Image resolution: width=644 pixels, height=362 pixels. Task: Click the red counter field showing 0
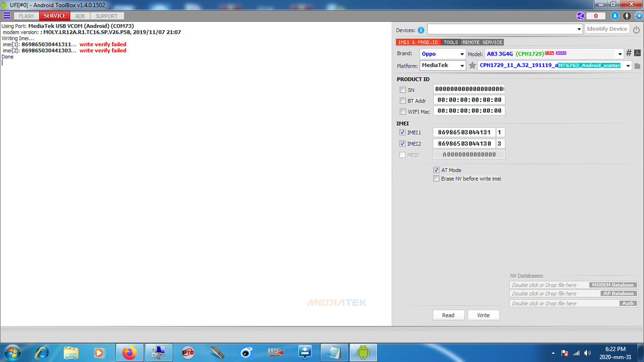click(596, 16)
